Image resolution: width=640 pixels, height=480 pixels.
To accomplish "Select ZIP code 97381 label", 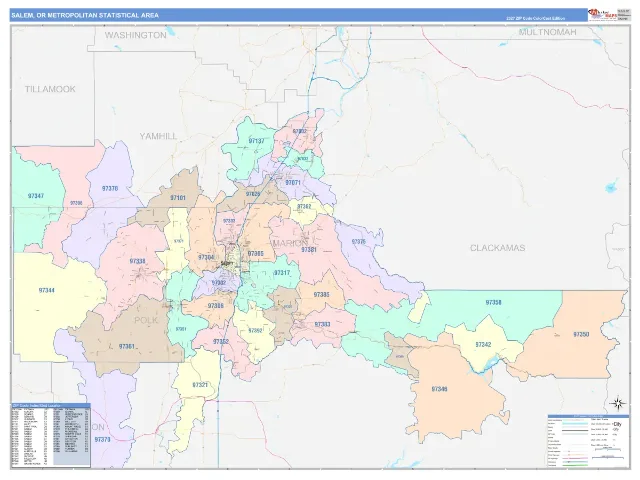I will pos(309,250).
